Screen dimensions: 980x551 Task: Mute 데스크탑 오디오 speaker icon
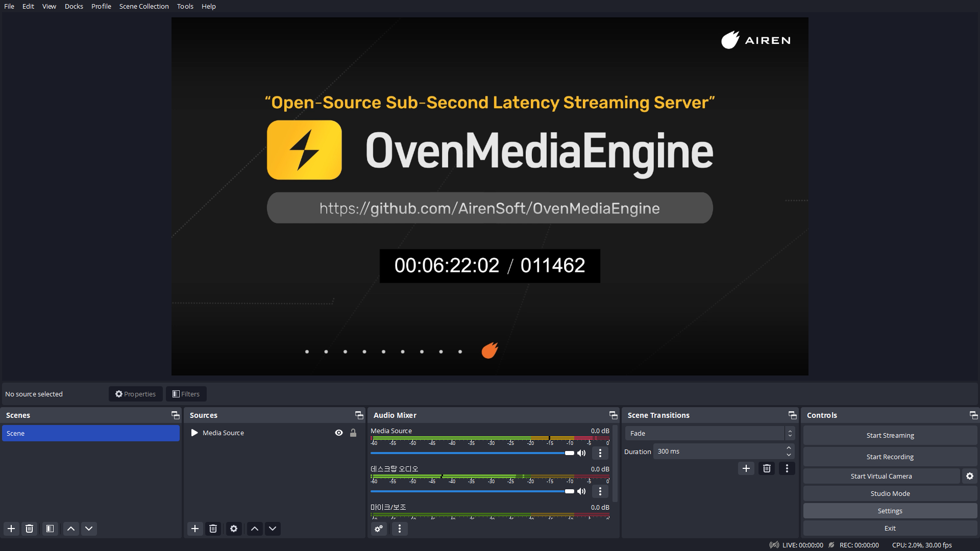(x=581, y=491)
